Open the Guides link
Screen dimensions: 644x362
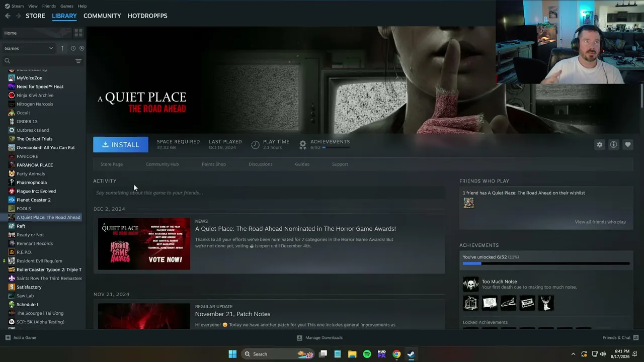(302, 164)
